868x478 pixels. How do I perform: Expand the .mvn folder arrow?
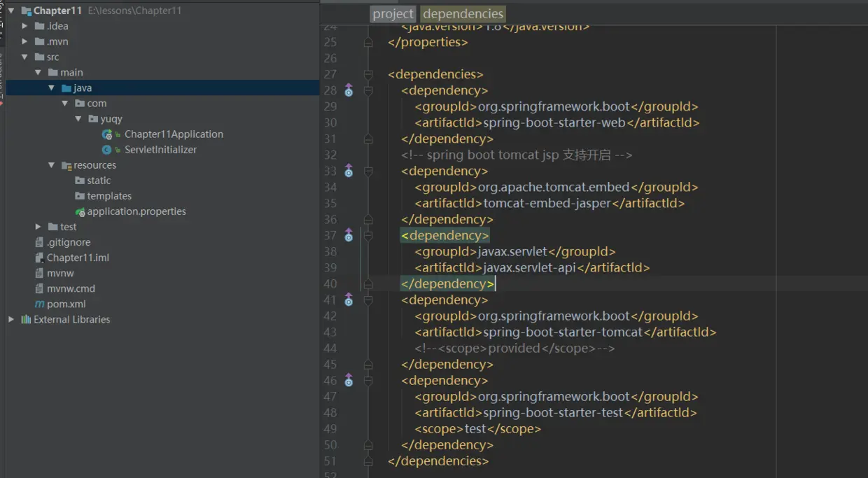pyautogui.click(x=24, y=41)
